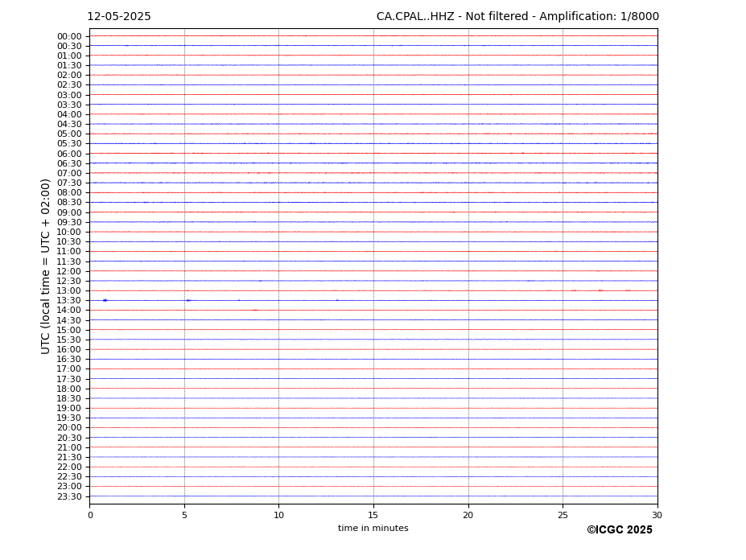Select the 16:00 time row label
The width and height of the screenshot is (746, 560).
(69, 350)
